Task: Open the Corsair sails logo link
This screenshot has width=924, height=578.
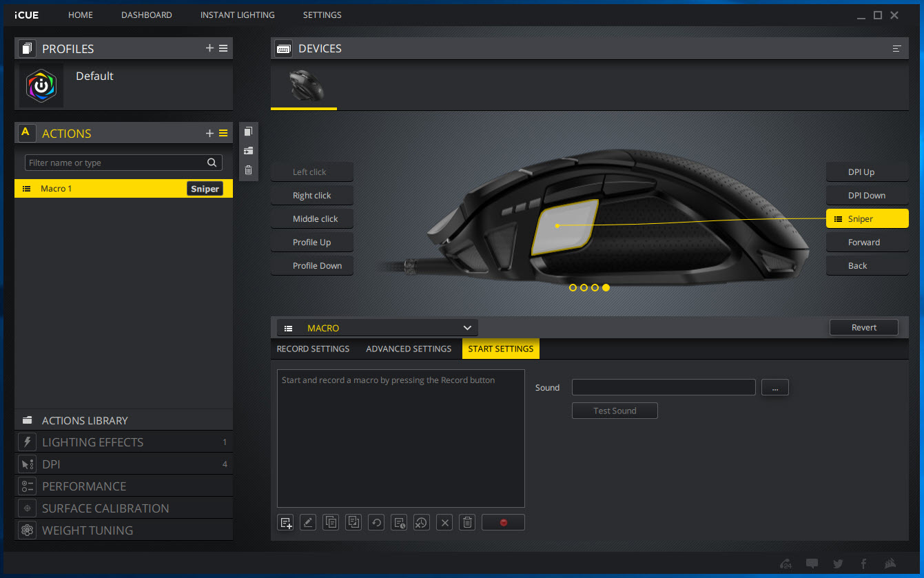Action: pos(890,564)
